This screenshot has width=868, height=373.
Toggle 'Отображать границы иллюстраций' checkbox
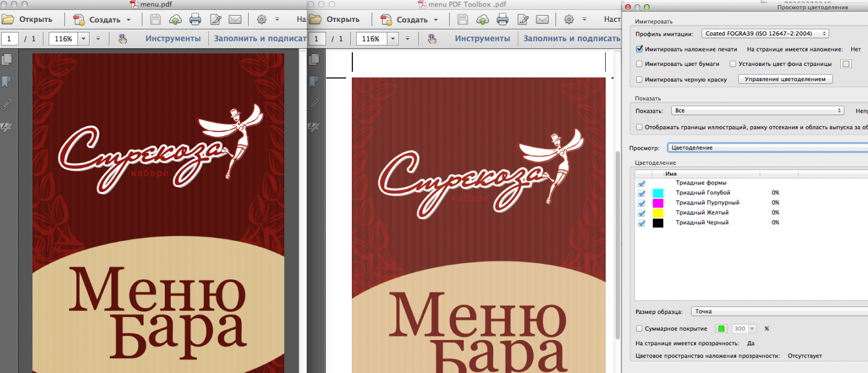click(639, 127)
